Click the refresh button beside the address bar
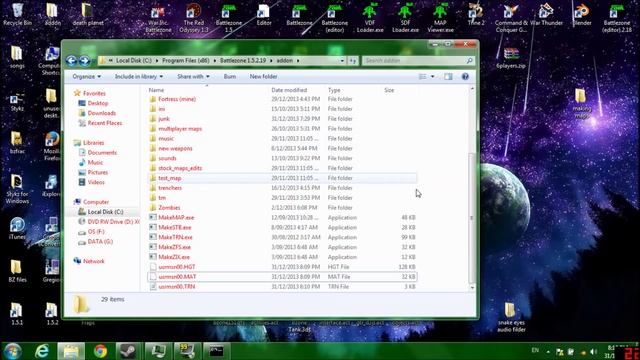640x360 pixels. 353,61
